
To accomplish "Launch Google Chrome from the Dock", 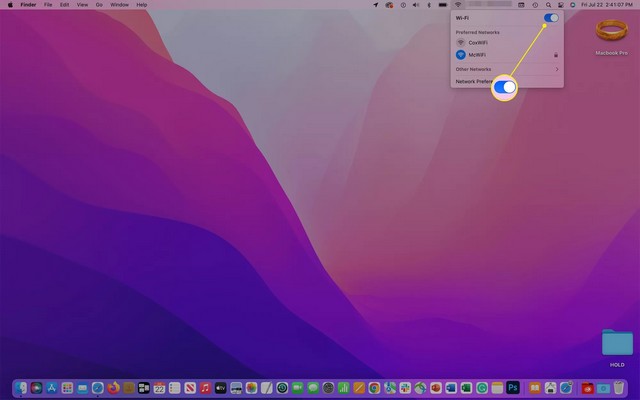I will point(373,387).
